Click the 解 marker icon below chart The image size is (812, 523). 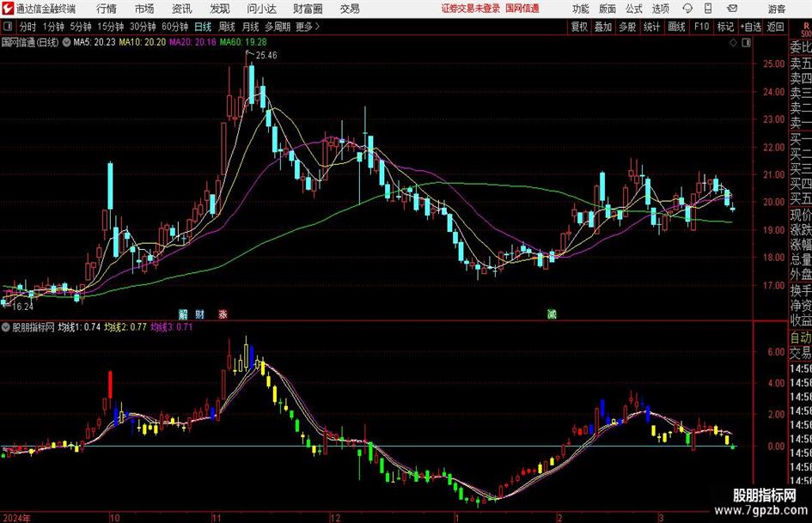coord(183,313)
